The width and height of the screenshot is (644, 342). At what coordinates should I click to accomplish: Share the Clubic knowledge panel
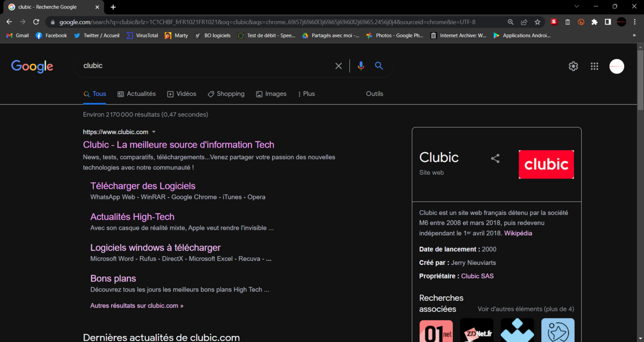pos(495,158)
